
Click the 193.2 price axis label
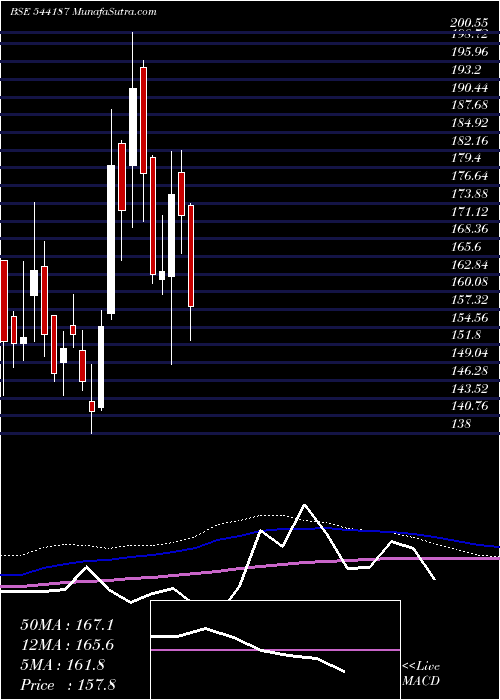tap(466, 70)
